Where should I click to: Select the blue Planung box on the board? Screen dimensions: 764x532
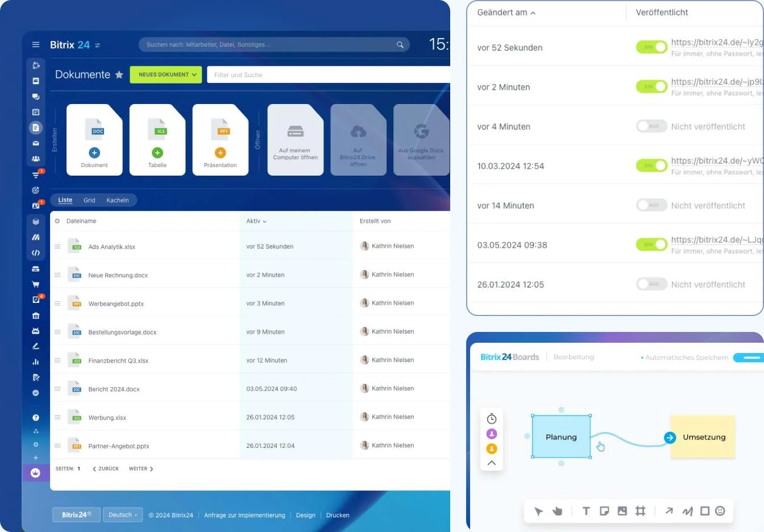pos(561,437)
